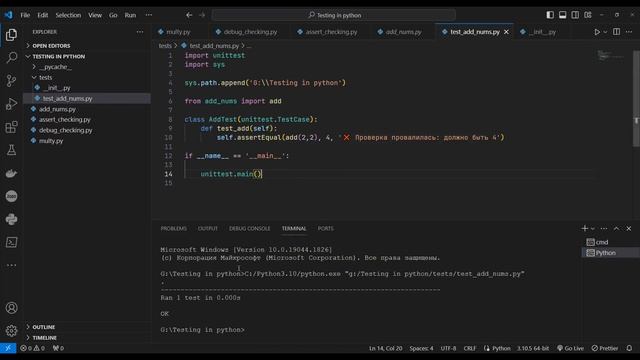Open the View menu

95,15
